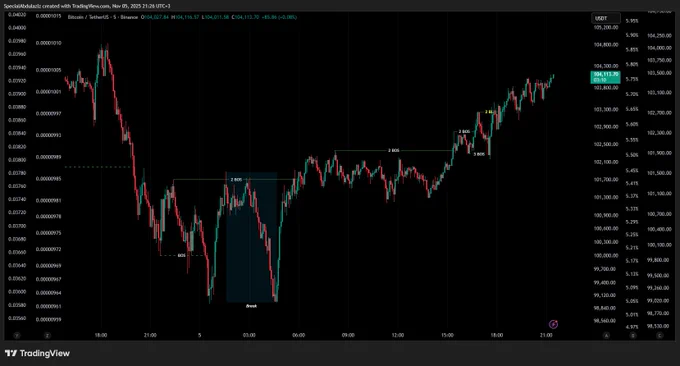Click the '104,250.00' value on the far-right scale
The height and width of the screenshot is (366, 680).
[659, 36]
